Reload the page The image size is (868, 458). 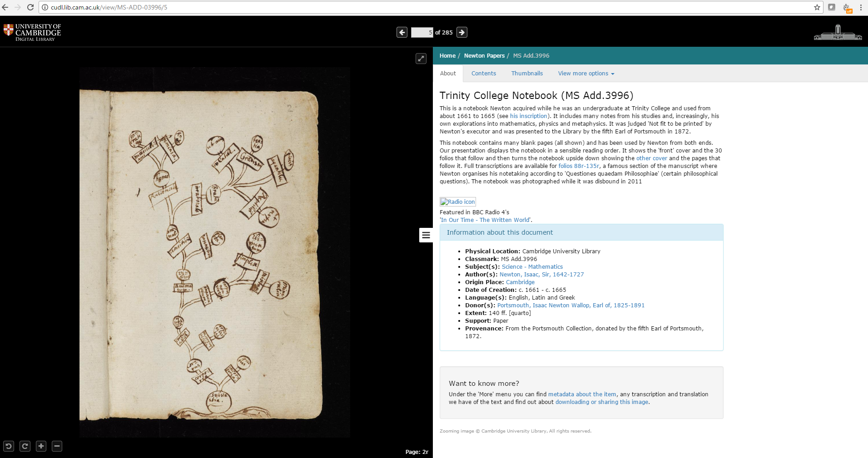click(30, 7)
